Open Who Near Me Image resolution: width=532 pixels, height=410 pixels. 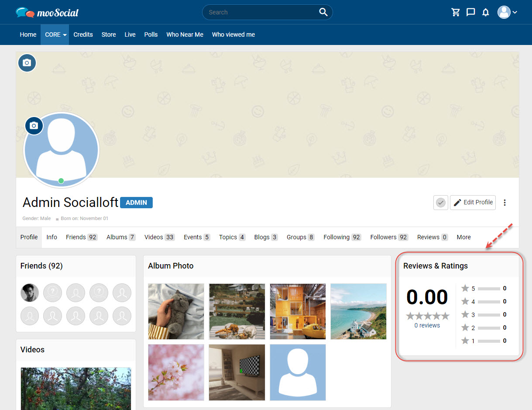[x=185, y=34]
